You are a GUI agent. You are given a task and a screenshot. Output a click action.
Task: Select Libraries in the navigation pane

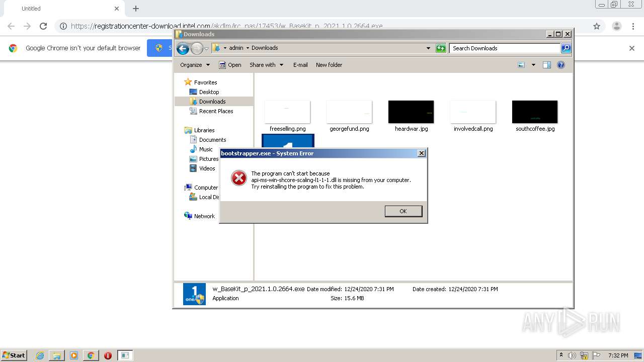200,130
